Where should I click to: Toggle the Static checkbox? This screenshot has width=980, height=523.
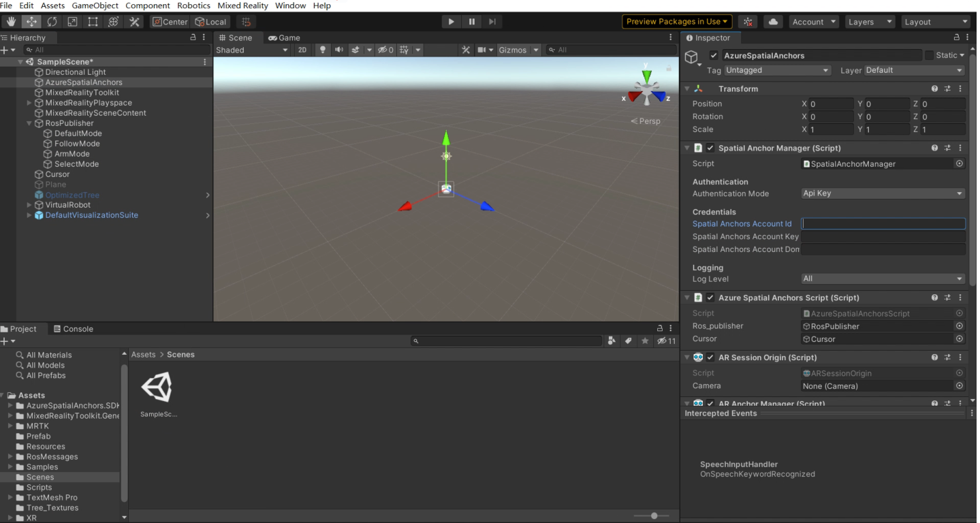929,55
